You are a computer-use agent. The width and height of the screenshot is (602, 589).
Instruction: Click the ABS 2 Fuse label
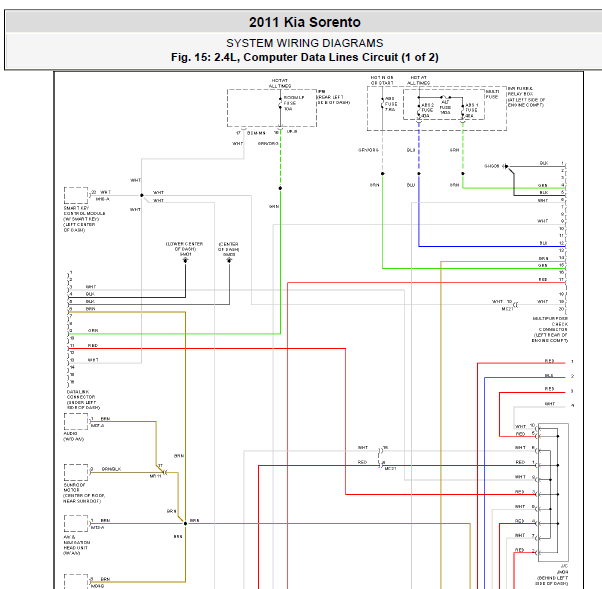pos(427,110)
